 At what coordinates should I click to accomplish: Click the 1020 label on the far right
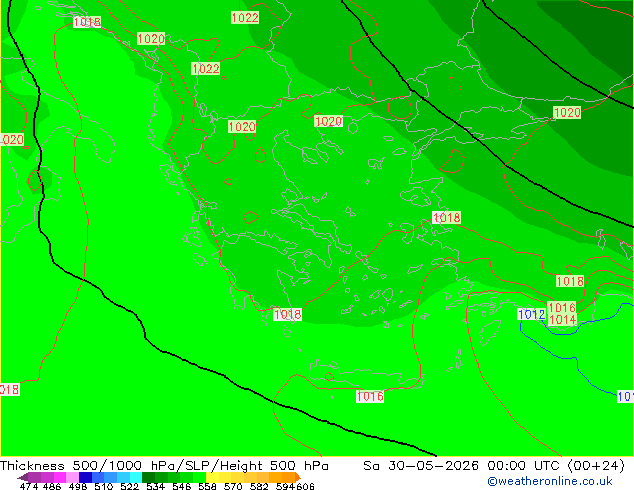(567, 112)
